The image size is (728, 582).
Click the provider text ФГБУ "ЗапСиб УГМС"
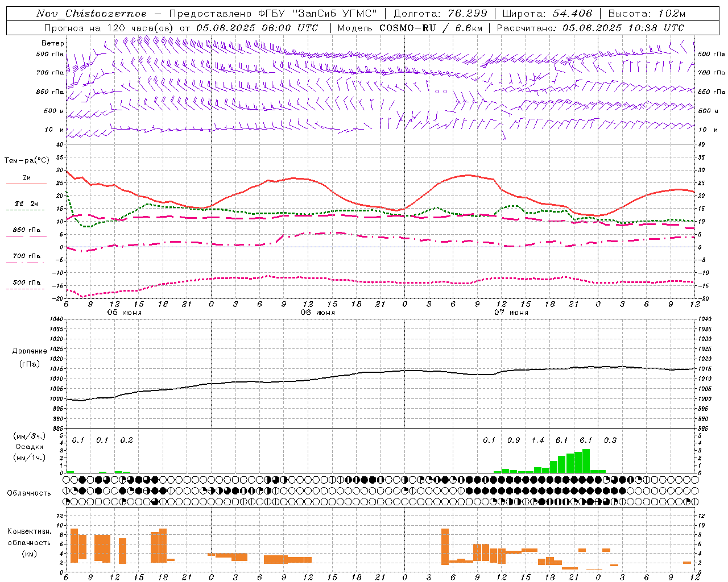(318, 14)
